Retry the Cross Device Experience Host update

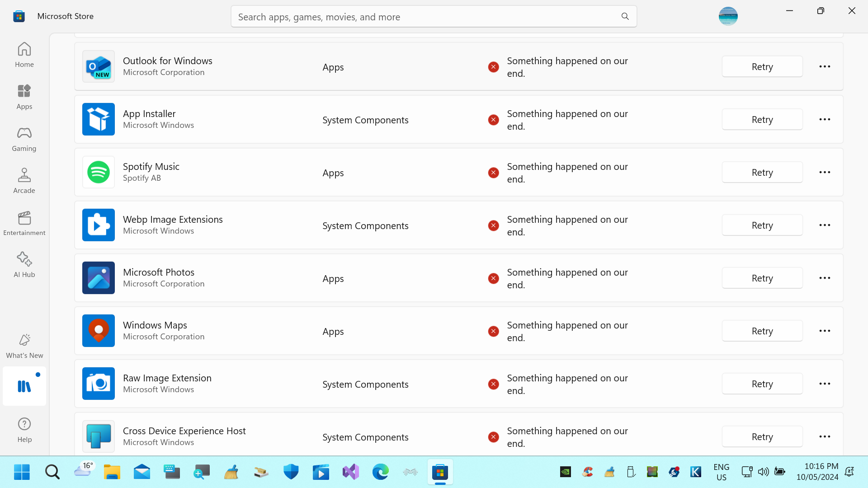click(762, 436)
